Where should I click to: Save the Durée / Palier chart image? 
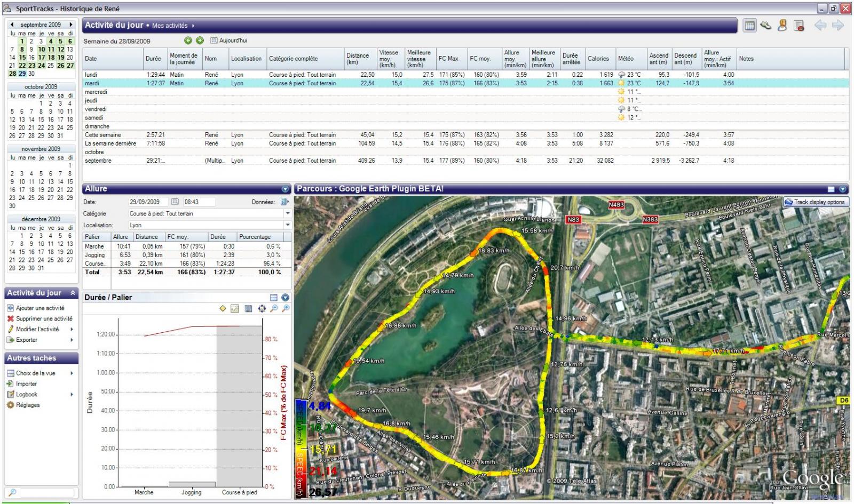click(248, 309)
